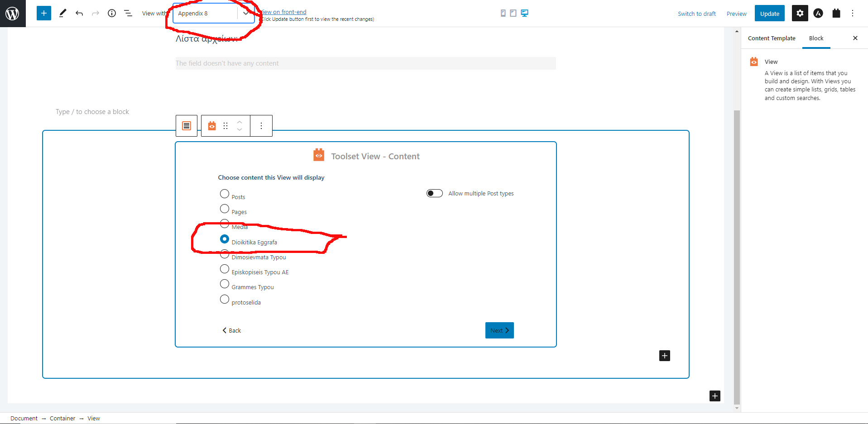Open the List View outline icon
This screenshot has width=868, height=424.
[x=128, y=13]
